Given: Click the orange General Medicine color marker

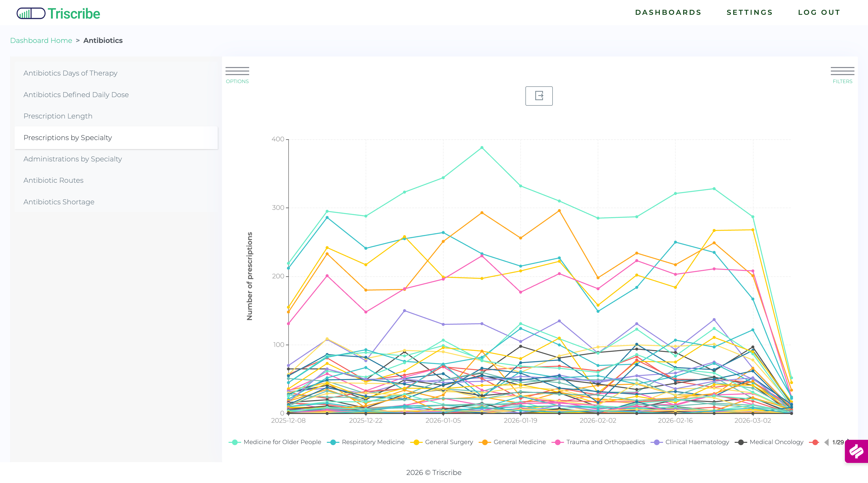Looking at the screenshot, I should coord(485,442).
